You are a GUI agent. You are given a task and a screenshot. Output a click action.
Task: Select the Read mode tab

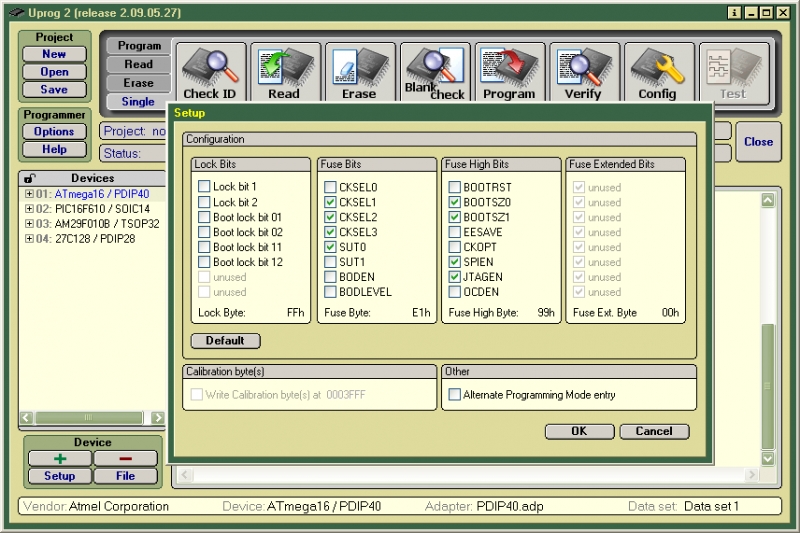[139, 64]
